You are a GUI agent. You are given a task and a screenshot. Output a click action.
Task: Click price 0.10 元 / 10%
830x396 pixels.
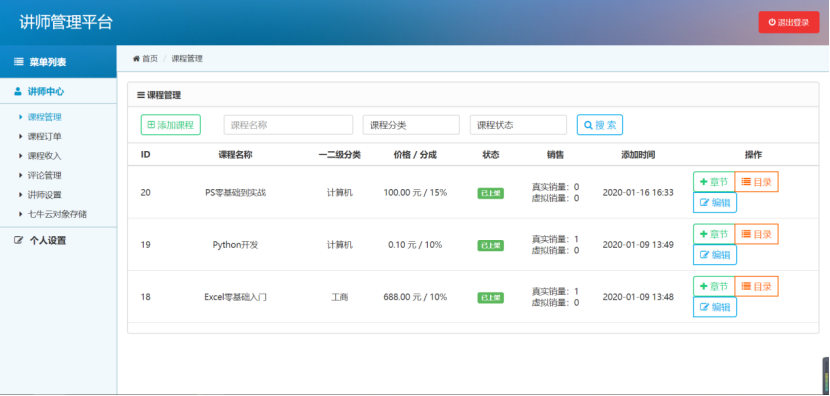pos(416,245)
